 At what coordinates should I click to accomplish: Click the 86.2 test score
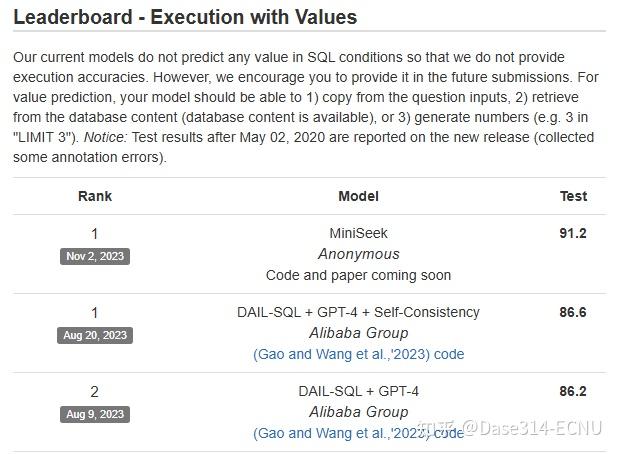coord(573,391)
